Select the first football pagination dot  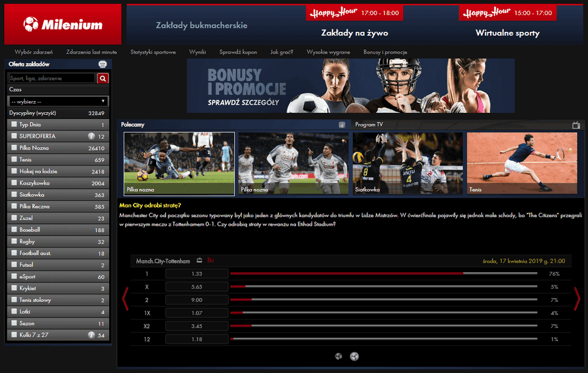click(338, 356)
